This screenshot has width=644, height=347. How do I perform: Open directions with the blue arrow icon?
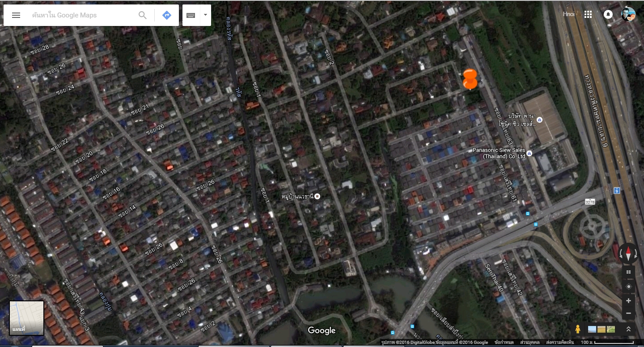[x=167, y=15]
